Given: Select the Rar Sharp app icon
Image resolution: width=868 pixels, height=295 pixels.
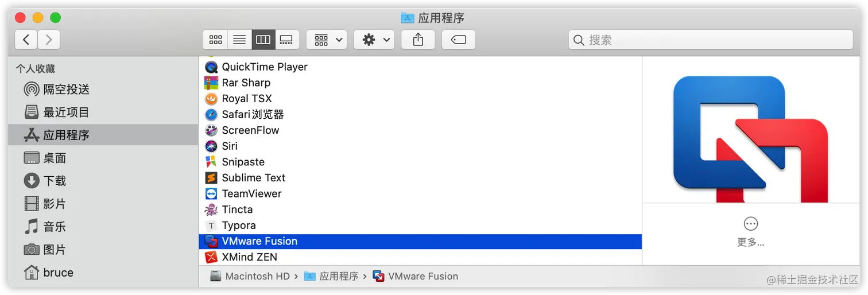Looking at the screenshot, I should (x=211, y=83).
